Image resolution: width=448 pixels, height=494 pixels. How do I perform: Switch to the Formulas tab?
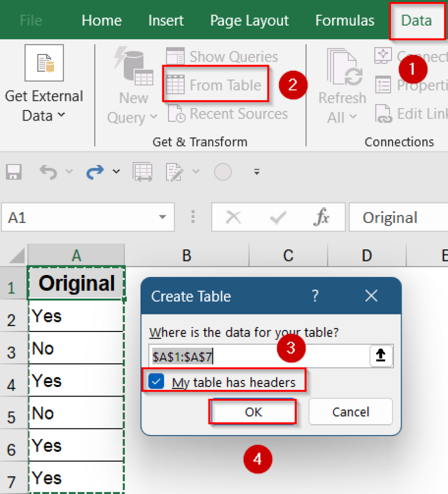pos(344,20)
